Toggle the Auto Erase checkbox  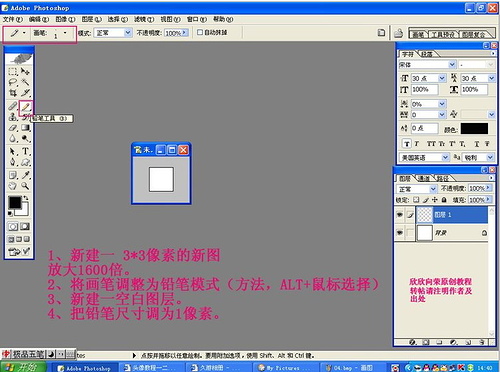(x=200, y=32)
